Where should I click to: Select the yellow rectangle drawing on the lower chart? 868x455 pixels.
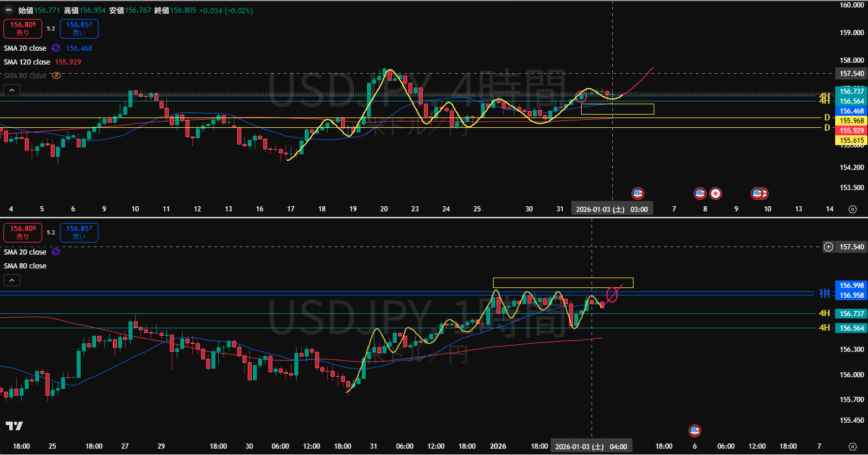[563, 278]
